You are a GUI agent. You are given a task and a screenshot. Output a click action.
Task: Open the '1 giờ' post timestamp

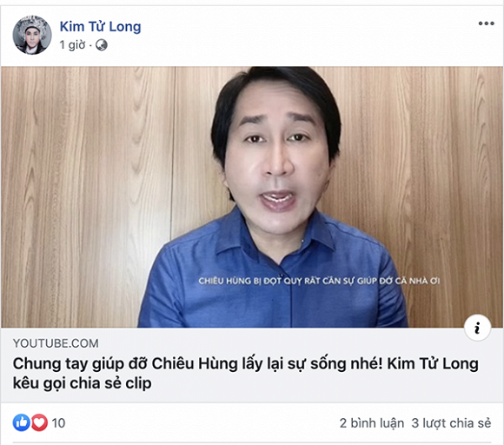pos(72,44)
